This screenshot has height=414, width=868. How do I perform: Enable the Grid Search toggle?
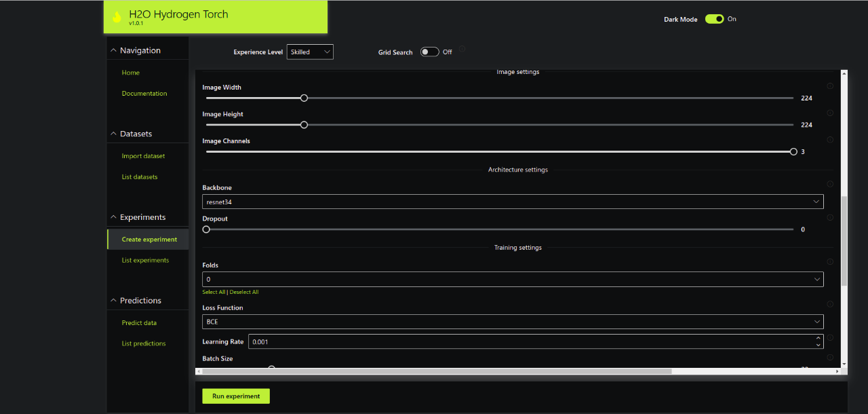(429, 52)
